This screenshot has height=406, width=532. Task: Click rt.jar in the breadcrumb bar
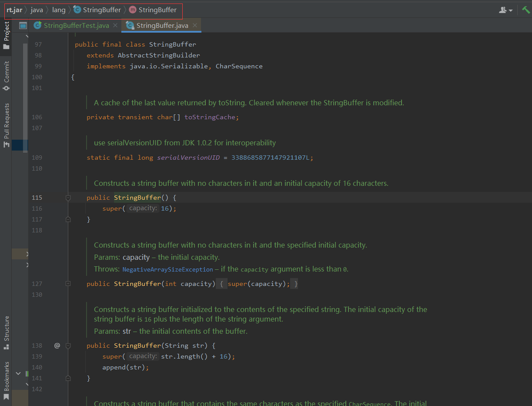(14, 10)
